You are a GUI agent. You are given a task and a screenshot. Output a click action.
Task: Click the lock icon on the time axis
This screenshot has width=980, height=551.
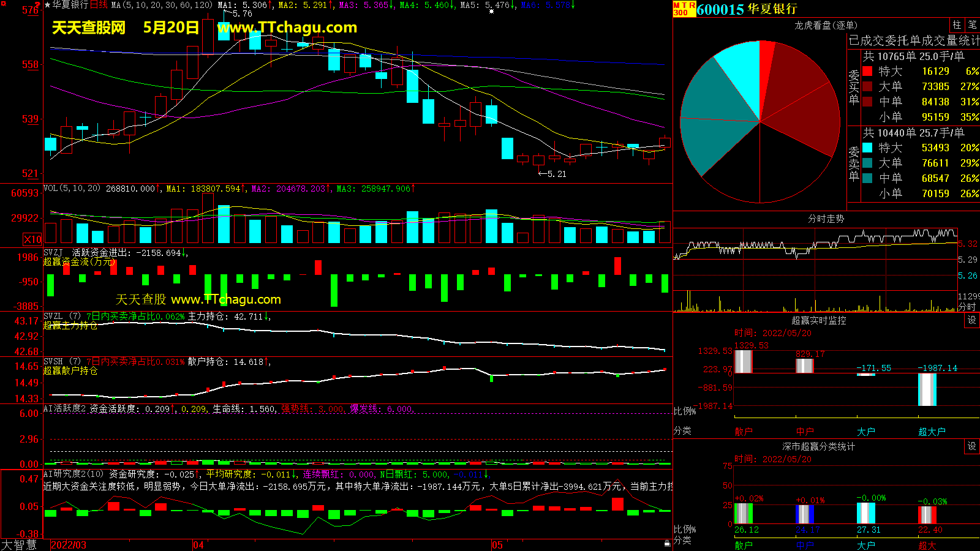(x=667, y=543)
